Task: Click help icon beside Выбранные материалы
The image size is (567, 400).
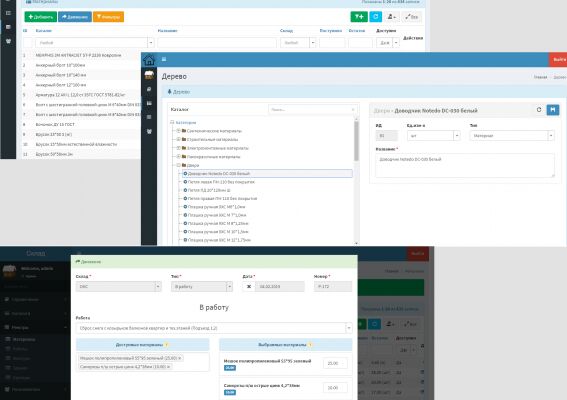Action: tap(311, 345)
